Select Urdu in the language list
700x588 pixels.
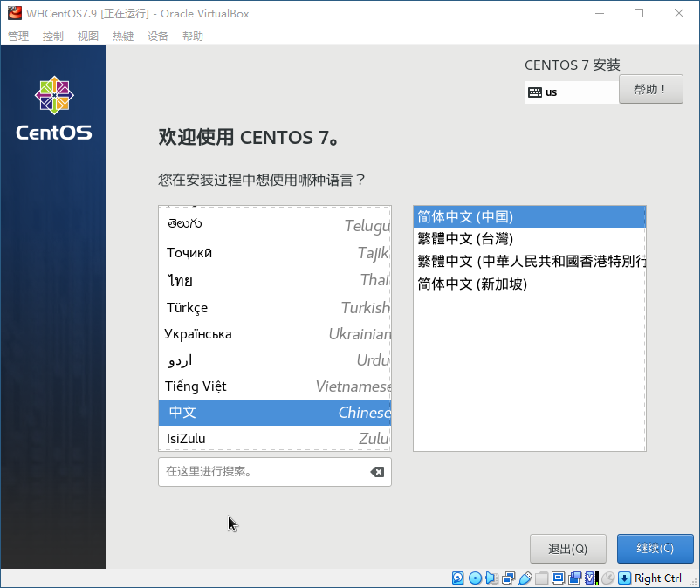275,360
